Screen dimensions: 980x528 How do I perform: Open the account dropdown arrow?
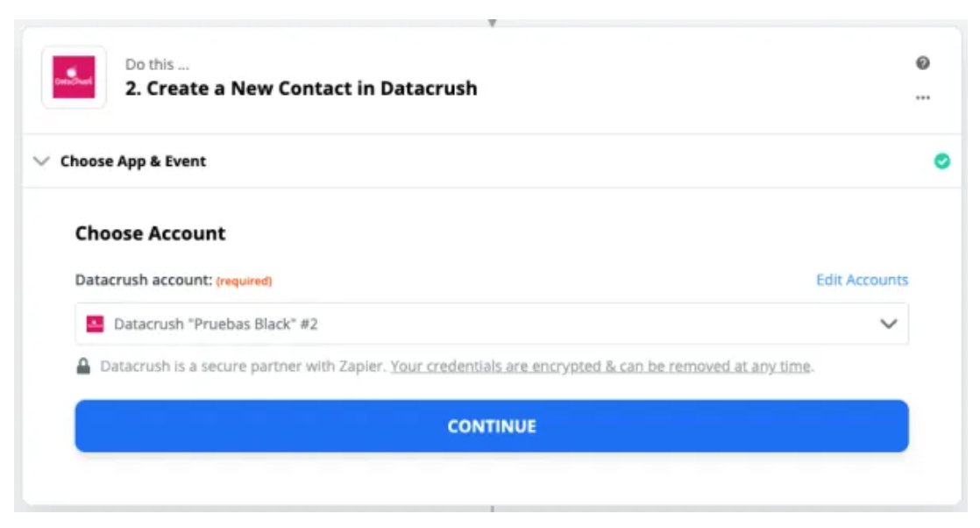(888, 324)
